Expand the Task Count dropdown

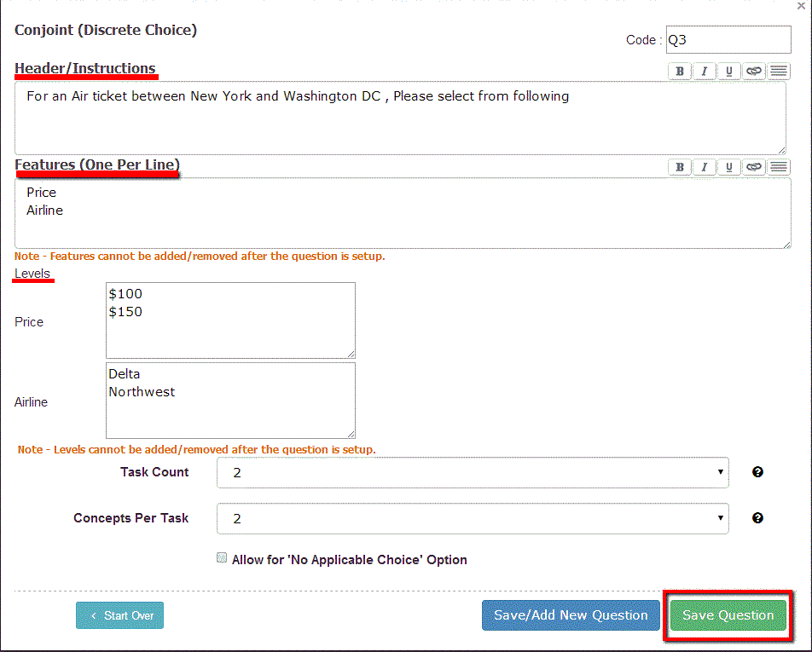click(473, 472)
